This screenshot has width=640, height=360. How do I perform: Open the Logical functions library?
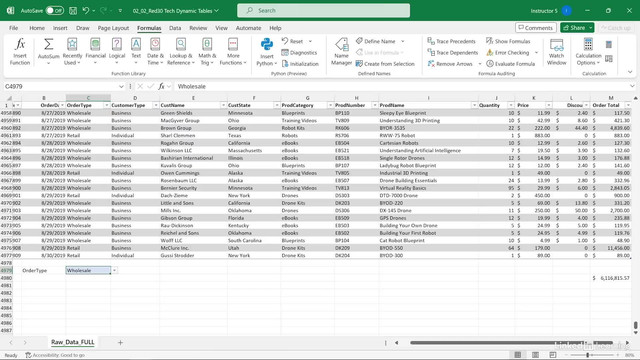[117, 51]
